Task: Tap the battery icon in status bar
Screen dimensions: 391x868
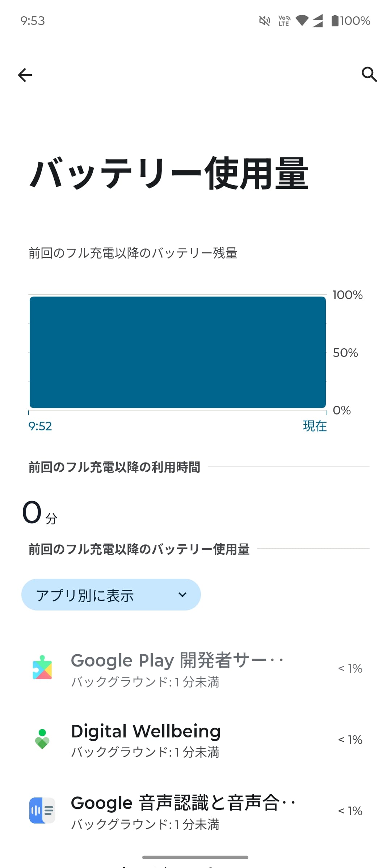Action: [335, 21]
